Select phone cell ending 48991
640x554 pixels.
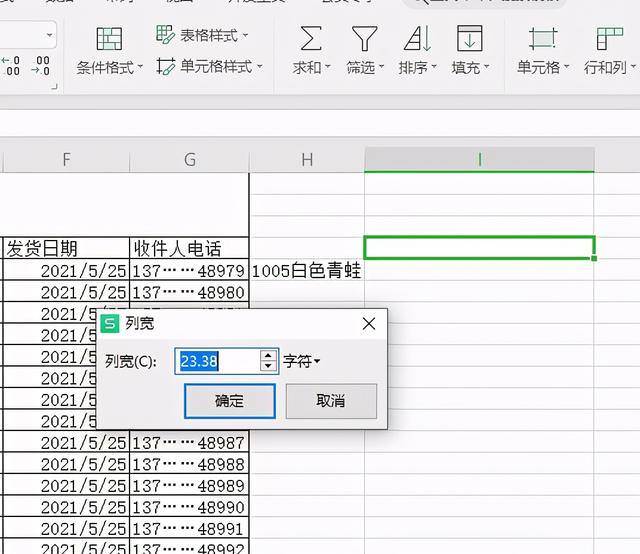pos(189,529)
